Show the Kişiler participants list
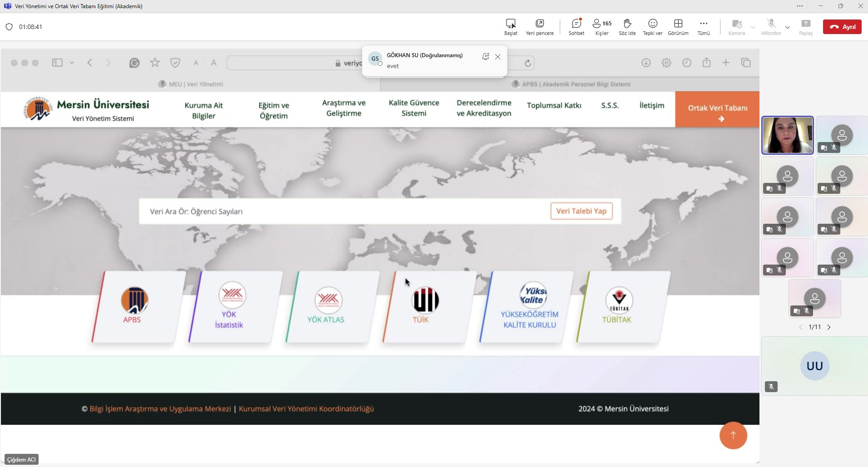 click(602, 27)
